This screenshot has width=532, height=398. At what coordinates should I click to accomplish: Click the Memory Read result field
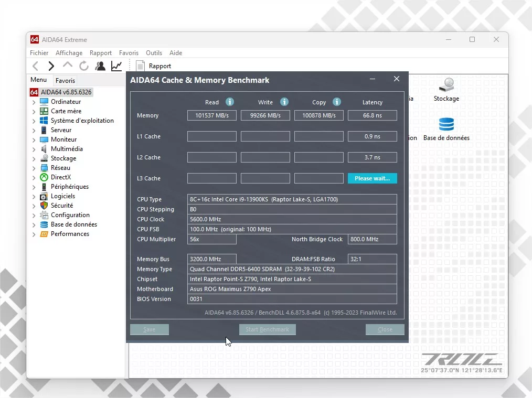[212, 115]
